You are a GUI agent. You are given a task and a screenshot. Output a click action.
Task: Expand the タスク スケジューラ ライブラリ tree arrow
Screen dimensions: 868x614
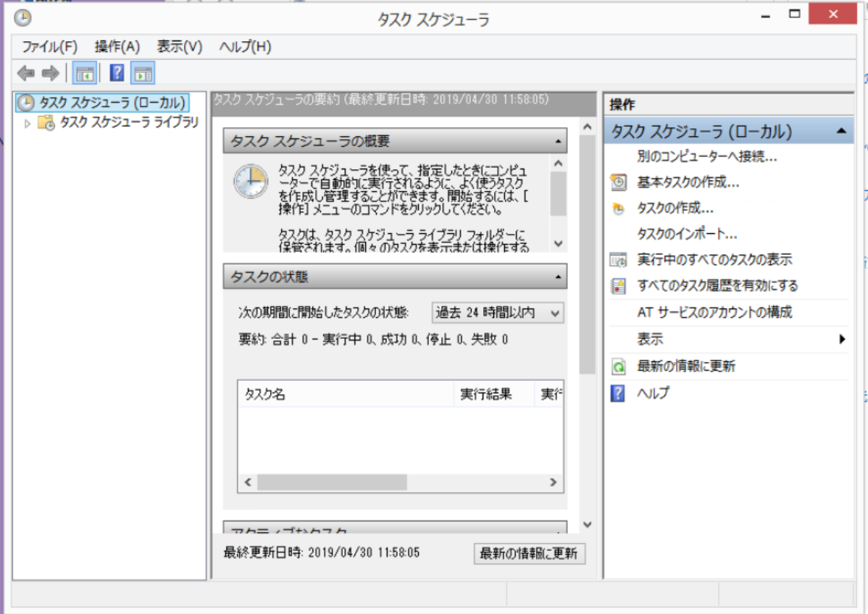pos(27,123)
